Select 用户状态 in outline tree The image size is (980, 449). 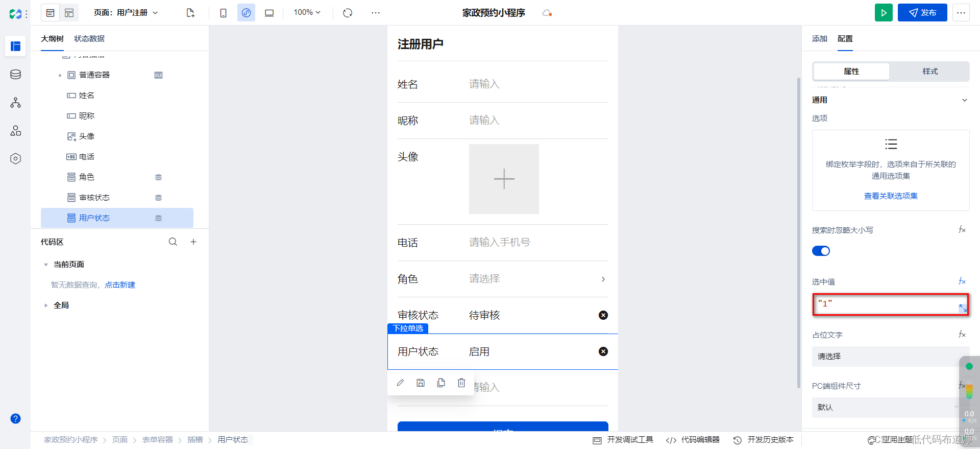point(117,218)
